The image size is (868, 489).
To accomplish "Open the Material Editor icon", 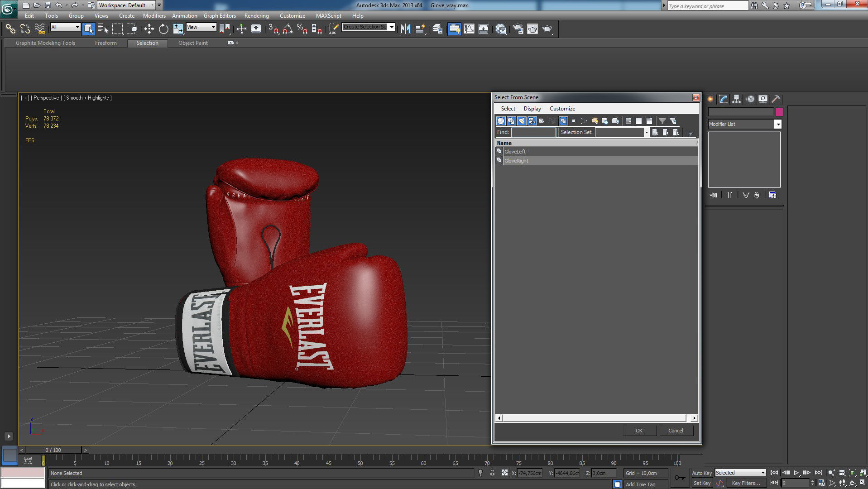I will pyautogui.click(x=501, y=29).
